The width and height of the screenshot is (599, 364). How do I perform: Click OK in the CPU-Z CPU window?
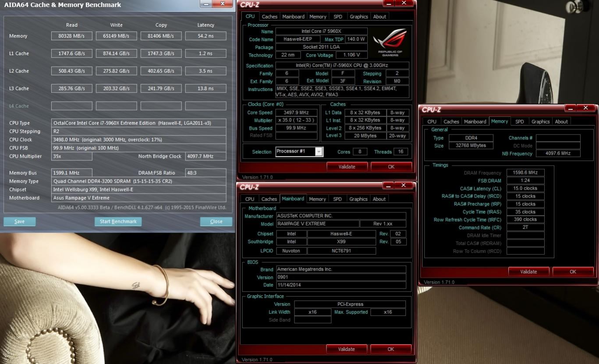(x=391, y=167)
